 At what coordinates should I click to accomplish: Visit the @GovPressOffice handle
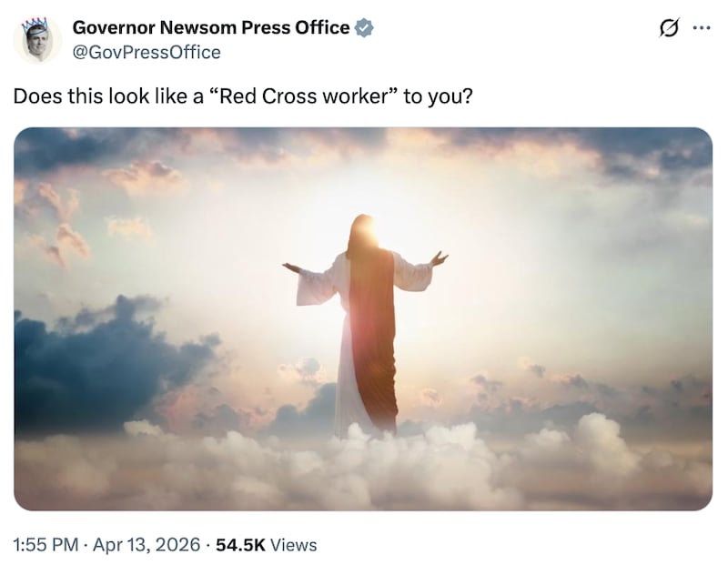(x=145, y=52)
